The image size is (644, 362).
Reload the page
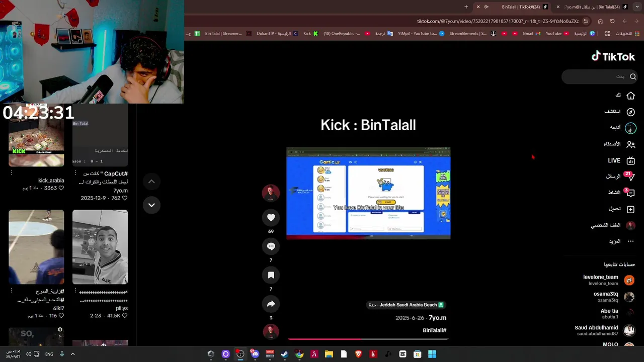tap(612, 21)
